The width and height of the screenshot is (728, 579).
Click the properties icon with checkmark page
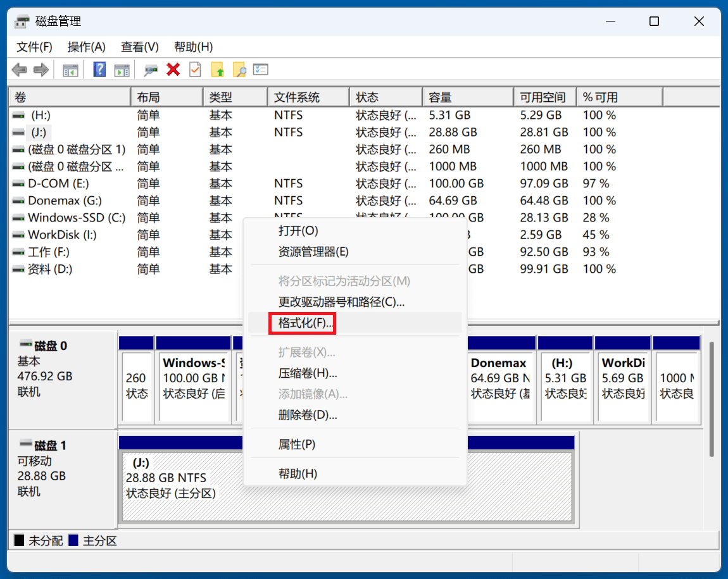[195, 70]
